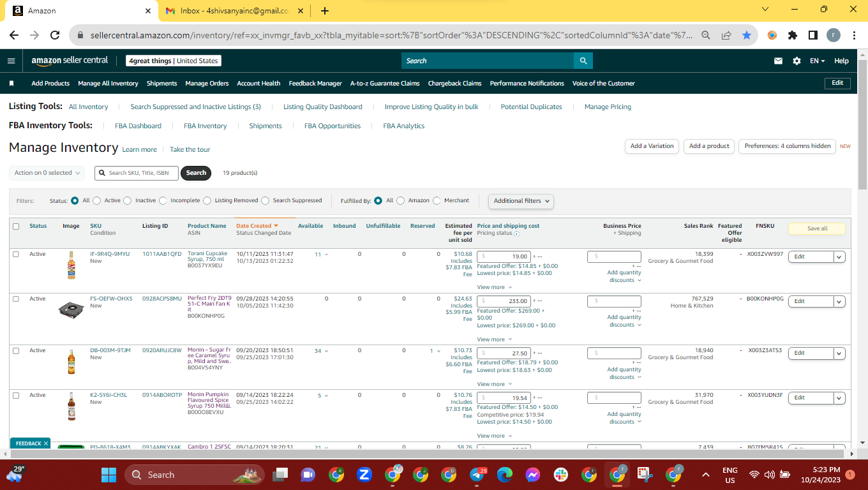Check the box for the Torani Cupcake Syrup row
Viewport: 868px width, 490px height.
click(16, 254)
